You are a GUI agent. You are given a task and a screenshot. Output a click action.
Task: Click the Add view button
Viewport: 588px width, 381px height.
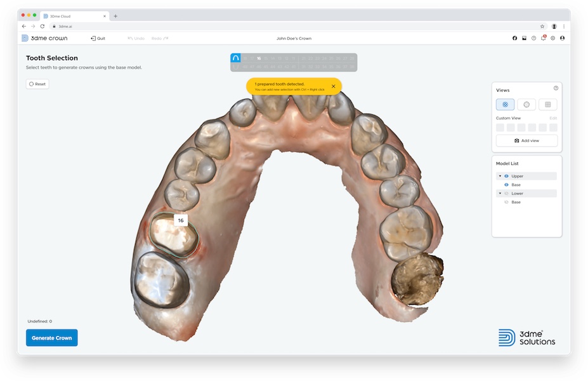point(526,140)
